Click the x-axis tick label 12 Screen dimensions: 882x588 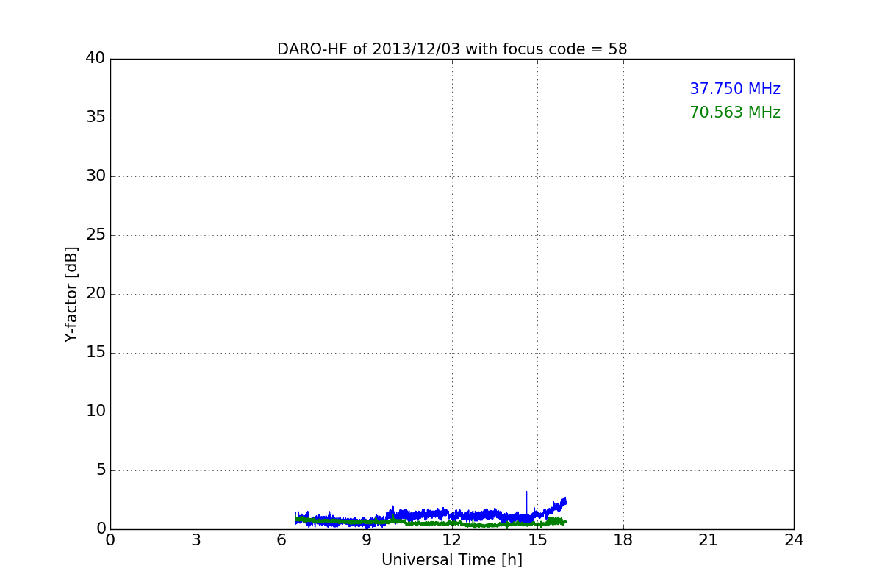point(452,540)
